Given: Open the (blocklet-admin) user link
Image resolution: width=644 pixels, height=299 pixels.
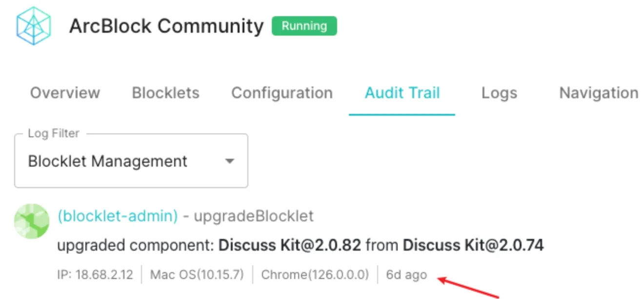Looking at the screenshot, I should point(118,216).
